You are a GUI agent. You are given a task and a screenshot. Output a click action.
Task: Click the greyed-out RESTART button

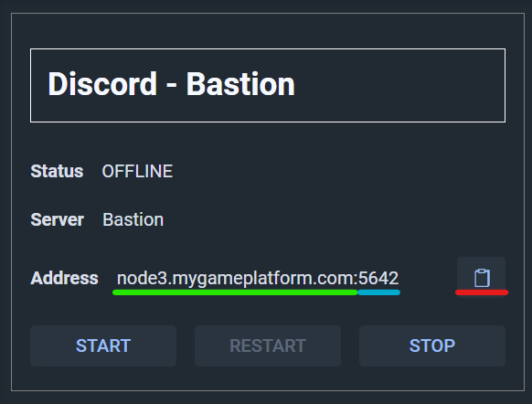coord(268,346)
